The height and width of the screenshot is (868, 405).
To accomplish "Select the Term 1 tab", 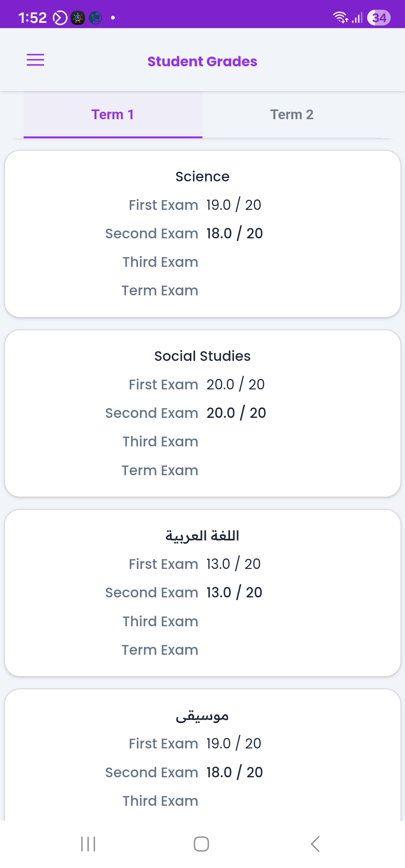I will click(x=113, y=114).
